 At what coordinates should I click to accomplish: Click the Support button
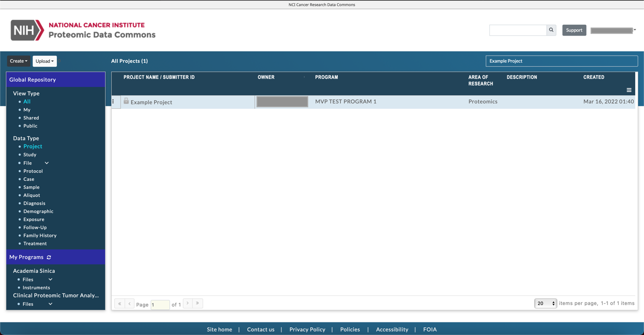574,30
